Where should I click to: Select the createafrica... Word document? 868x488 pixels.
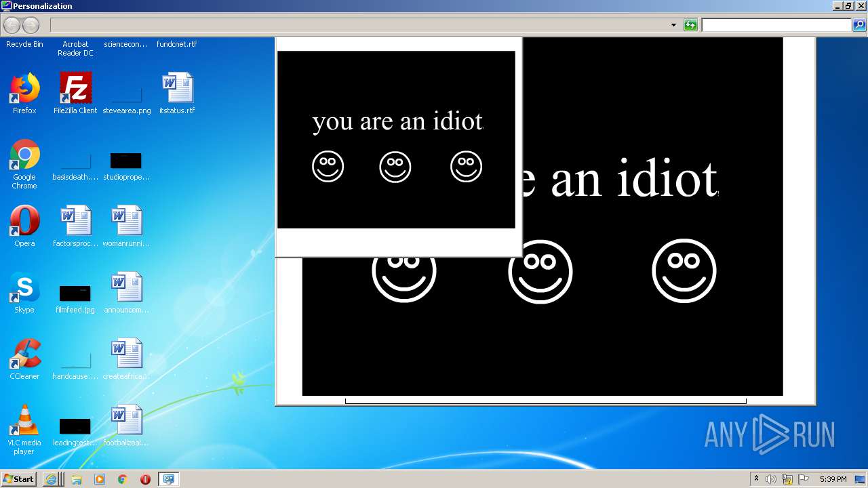coord(126,359)
